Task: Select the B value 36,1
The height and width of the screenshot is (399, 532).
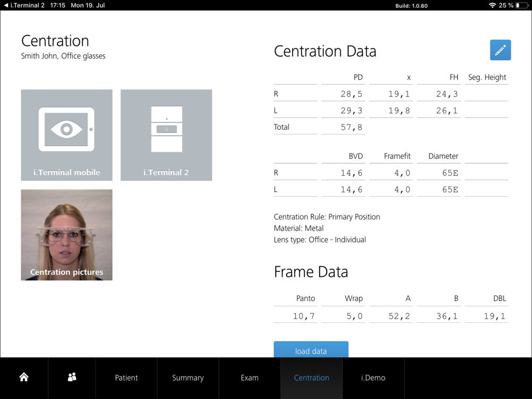Action: (x=447, y=316)
